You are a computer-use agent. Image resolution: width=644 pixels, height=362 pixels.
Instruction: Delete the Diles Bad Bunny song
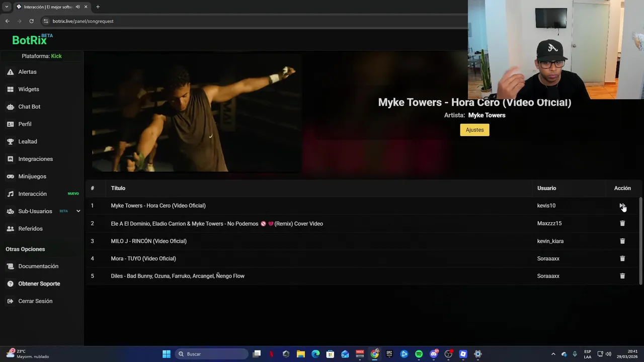622,276
